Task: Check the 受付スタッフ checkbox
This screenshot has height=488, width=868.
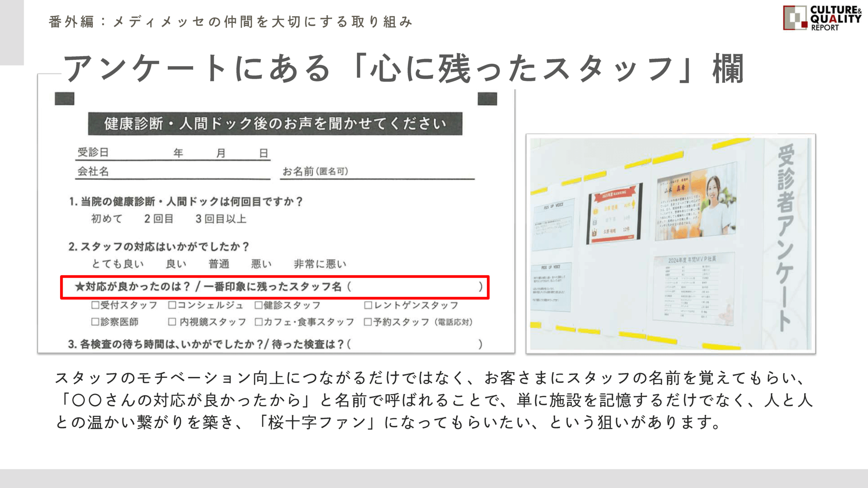Action: [95, 305]
